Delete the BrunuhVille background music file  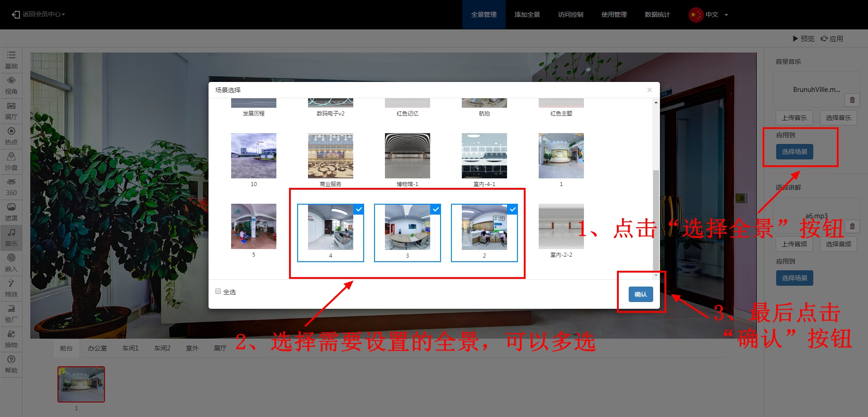852,100
